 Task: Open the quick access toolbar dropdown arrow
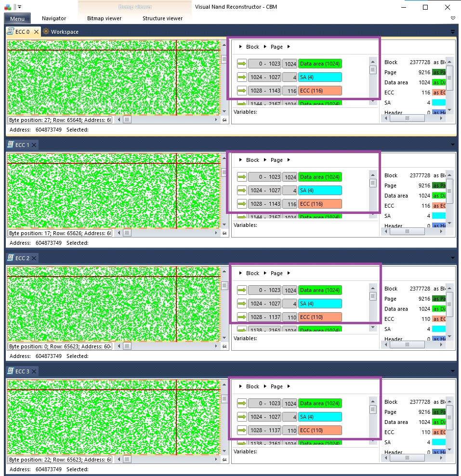coord(19,7)
